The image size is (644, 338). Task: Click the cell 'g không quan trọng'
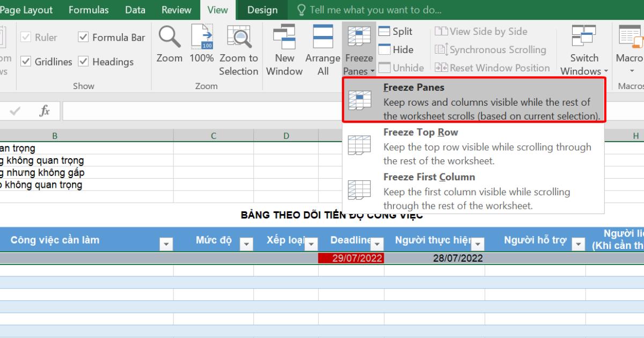86,160
